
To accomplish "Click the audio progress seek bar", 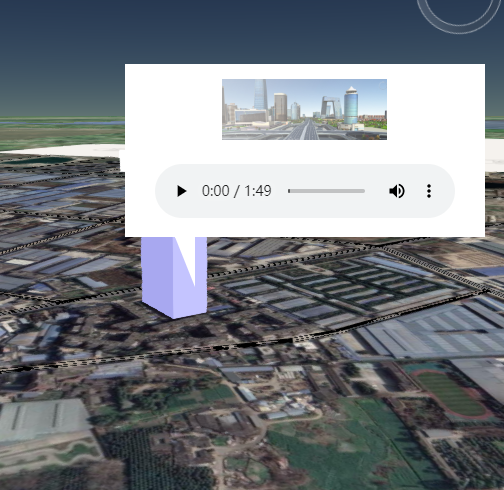I will (326, 191).
